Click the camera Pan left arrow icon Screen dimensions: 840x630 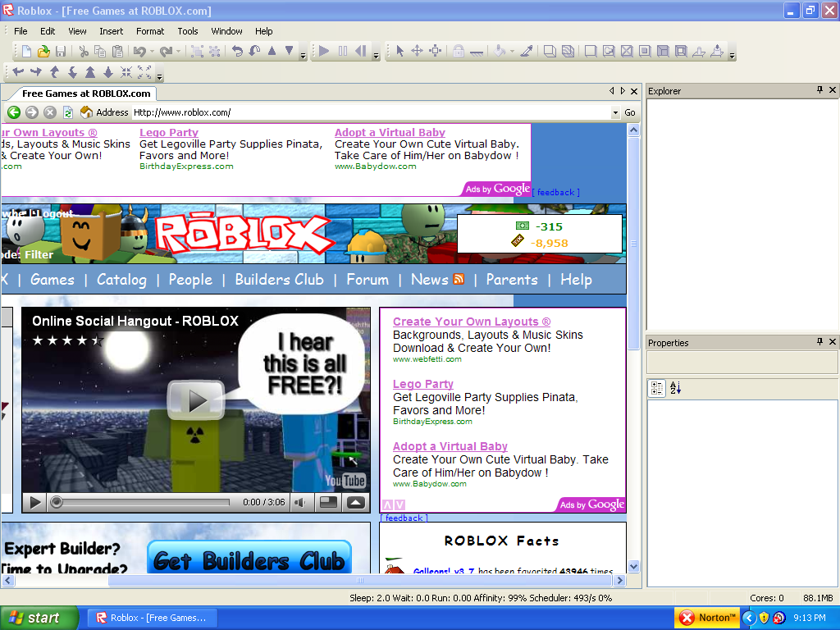(x=18, y=72)
